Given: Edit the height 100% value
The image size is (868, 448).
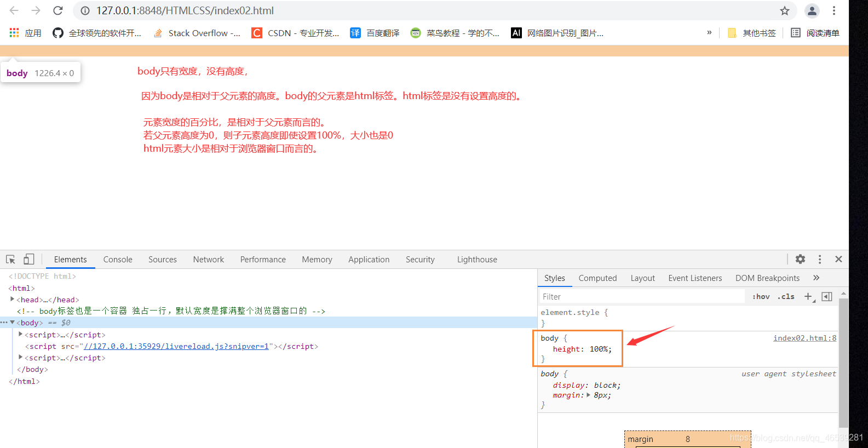Looking at the screenshot, I should 600,349.
